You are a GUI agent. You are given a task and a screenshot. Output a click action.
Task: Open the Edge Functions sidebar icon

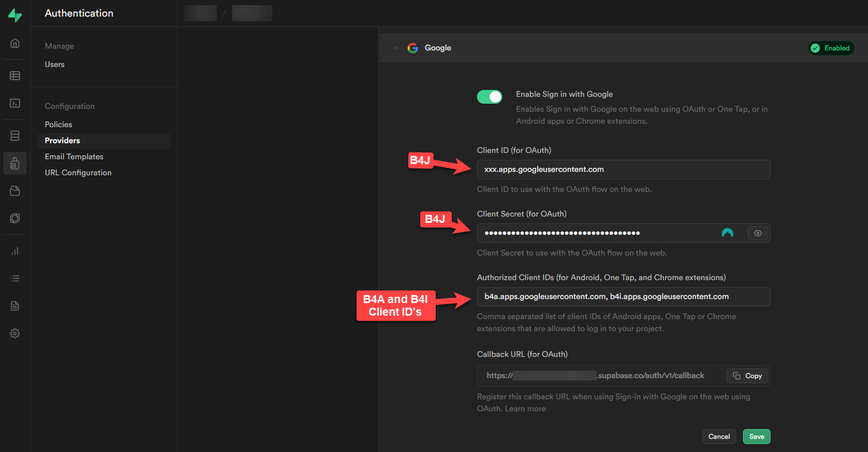pyautogui.click(x=14, y=218)
